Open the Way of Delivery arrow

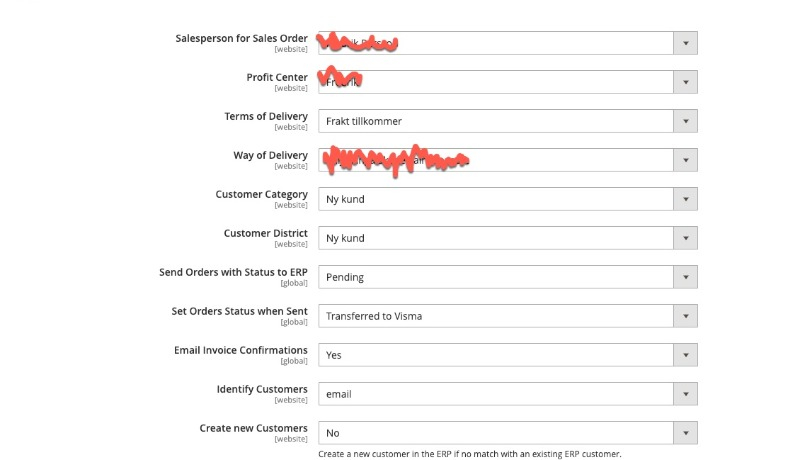point(685,160)
